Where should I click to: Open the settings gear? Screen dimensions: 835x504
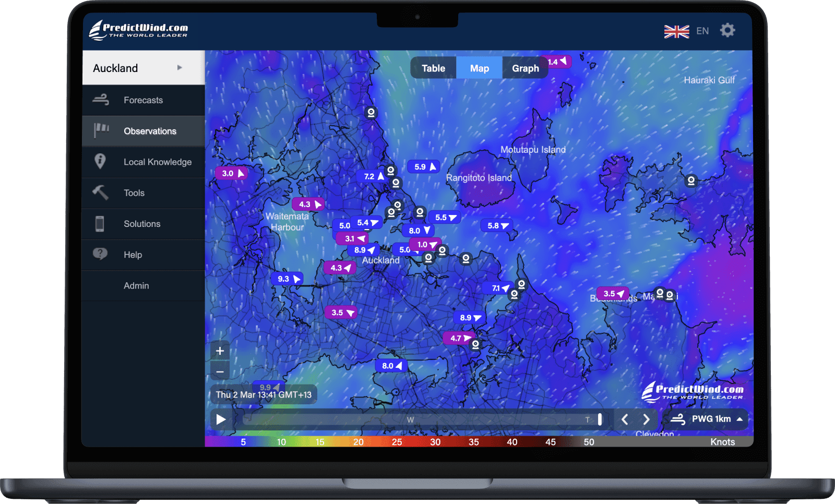pos(727,31)
